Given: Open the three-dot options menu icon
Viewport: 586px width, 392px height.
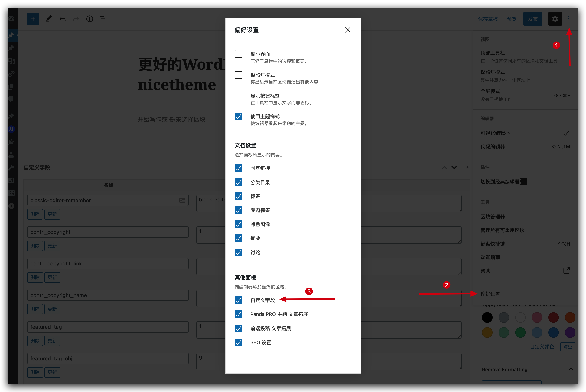Looking at the screenshot, I should [x=568, y=19].
